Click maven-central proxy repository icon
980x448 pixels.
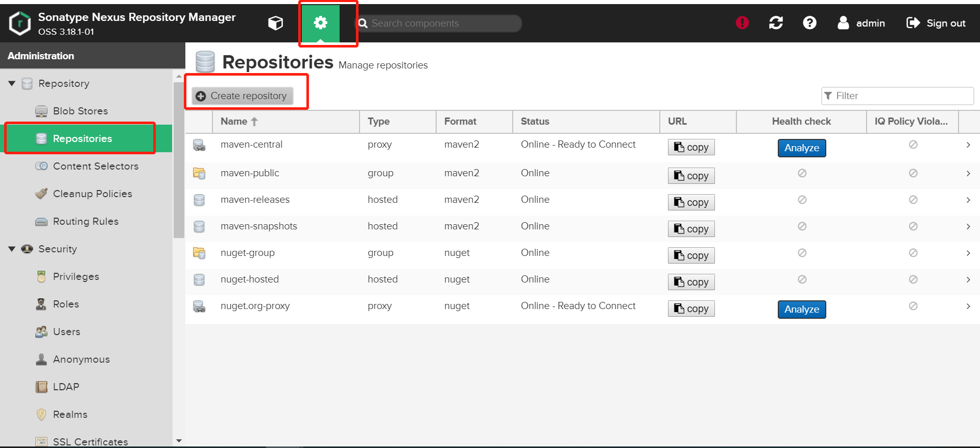(x=199, y=145)
